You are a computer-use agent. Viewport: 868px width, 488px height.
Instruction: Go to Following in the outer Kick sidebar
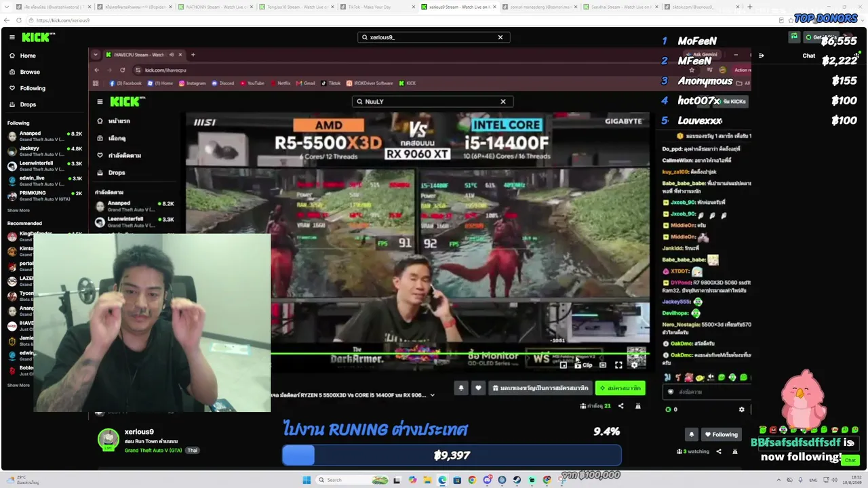coord(33,88)
